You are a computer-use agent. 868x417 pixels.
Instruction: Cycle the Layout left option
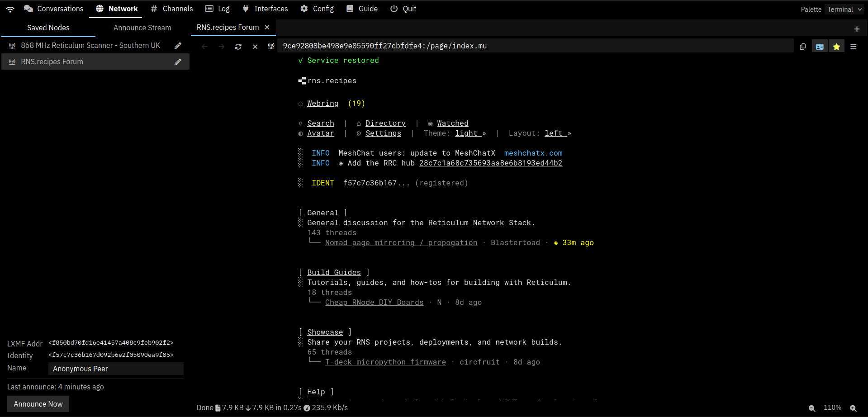(558, 133)
